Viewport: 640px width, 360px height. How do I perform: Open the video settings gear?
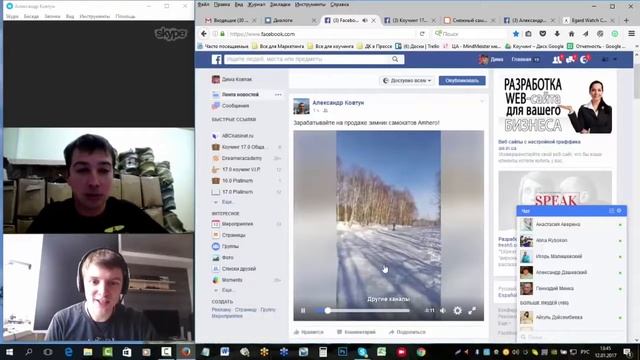(458, 311)
